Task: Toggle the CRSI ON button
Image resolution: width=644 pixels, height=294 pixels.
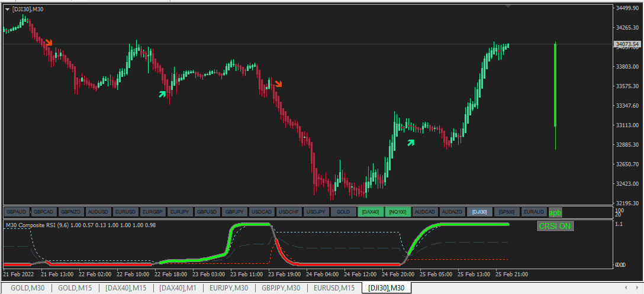Action: pyautogui.click(x=556, y=226)
